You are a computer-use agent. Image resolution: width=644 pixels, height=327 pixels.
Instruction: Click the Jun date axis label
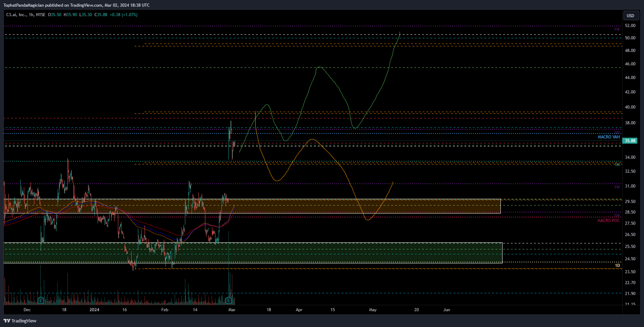tap(447, 310)
